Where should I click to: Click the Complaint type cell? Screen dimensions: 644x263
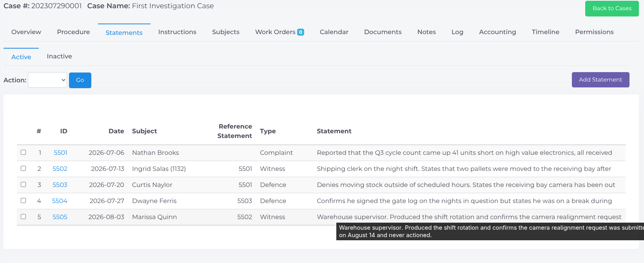pyautogui.click(x=276, y=152)
